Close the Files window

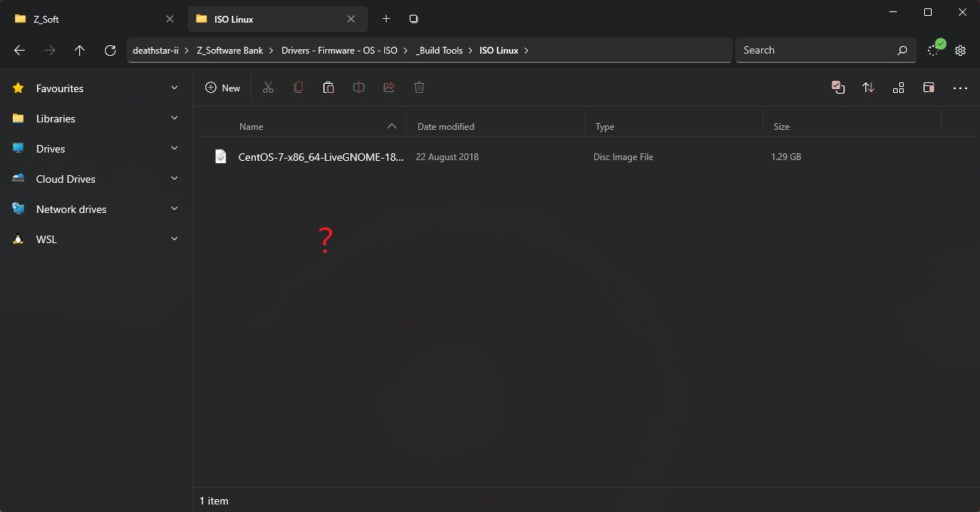tap(962, 12)
